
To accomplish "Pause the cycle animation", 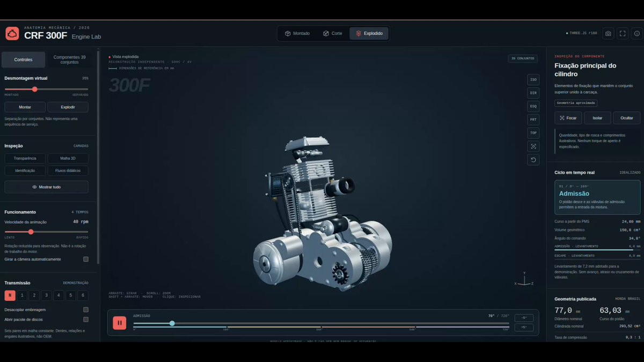I will (x=119, y=323).
